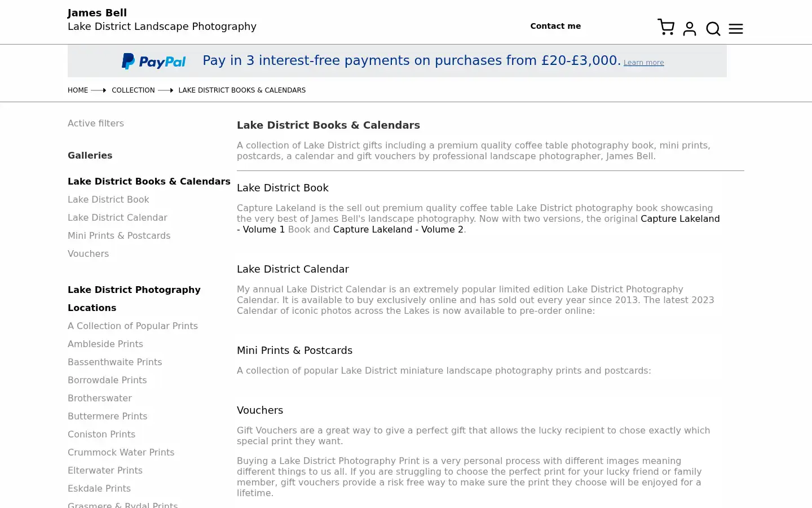Click the PayPal logo in banner
Screen dimensions: 812x508
(x=153, y=61)
